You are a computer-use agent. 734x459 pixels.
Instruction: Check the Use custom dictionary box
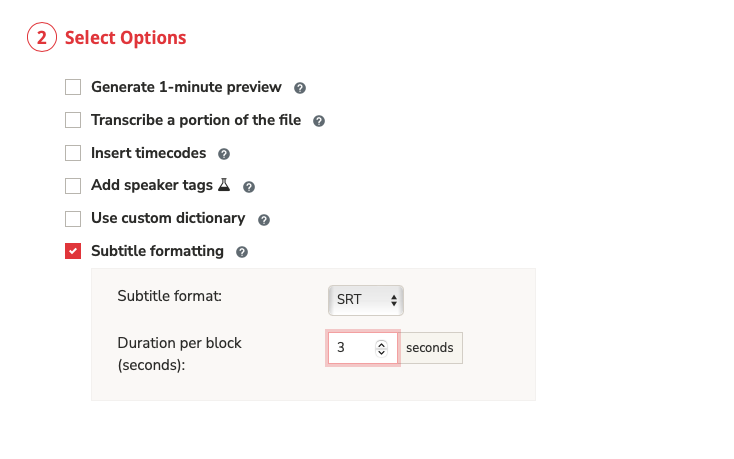pos(73,218)
